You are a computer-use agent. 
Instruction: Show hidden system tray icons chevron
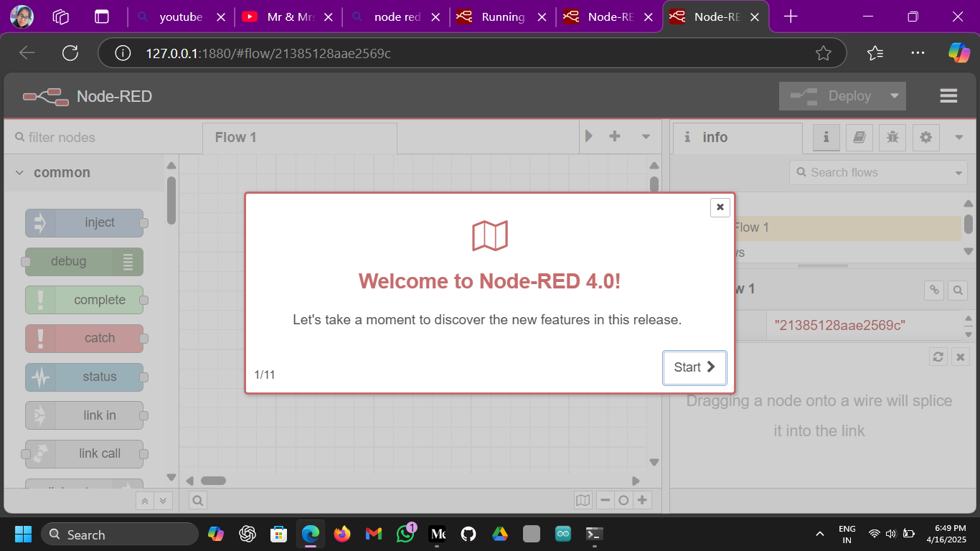820,534
